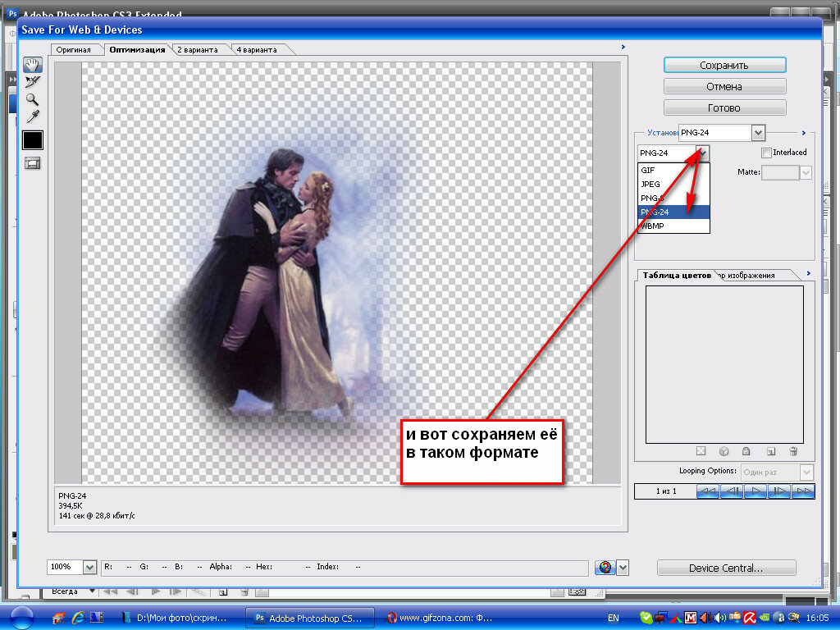Image resolution: width=840 pixels, height=630 pixels.
Task: Switch to the Оригинал tab
Action: click(73, 50)
